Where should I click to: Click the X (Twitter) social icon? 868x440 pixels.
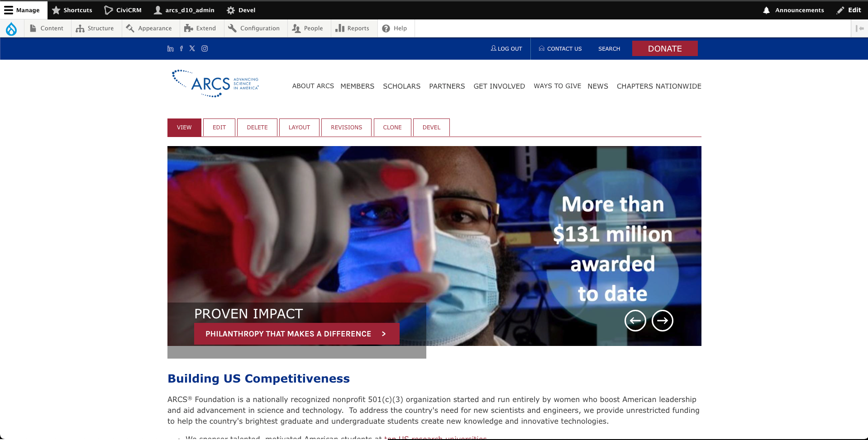(x=192, y=48)
